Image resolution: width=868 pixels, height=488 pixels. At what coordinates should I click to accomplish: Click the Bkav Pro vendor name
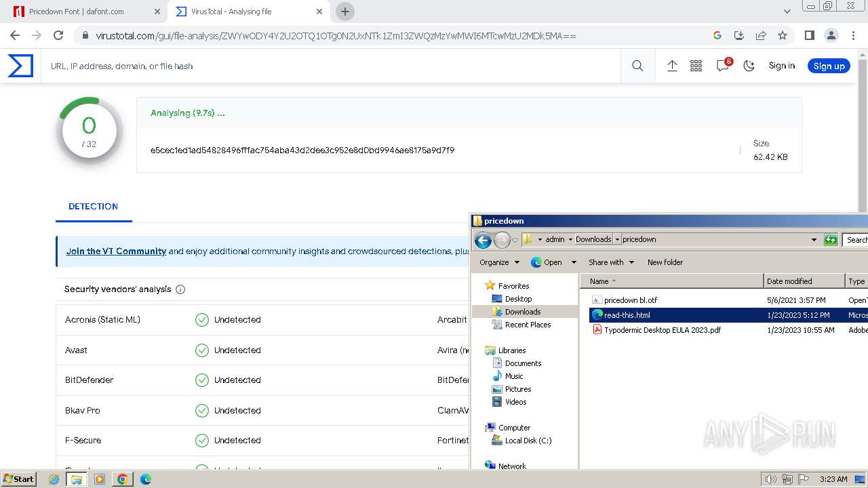tap(83, 410)
